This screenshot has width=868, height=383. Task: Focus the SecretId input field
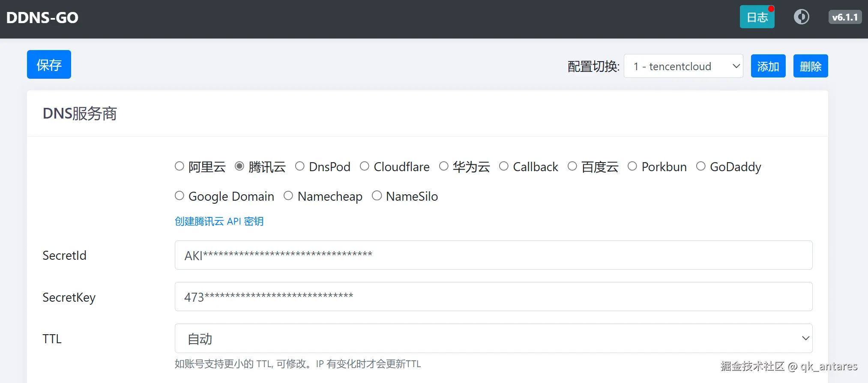coord(494,255)
